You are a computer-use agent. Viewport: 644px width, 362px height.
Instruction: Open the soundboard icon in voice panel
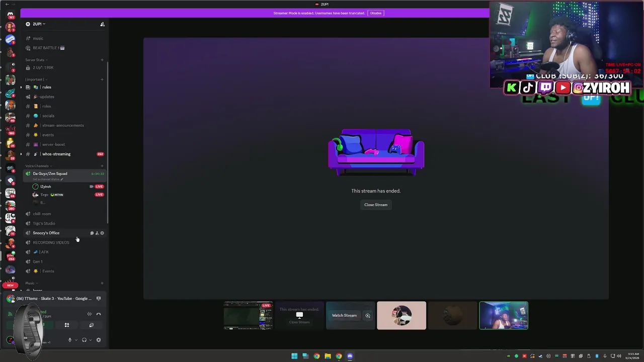click(91, 325)
